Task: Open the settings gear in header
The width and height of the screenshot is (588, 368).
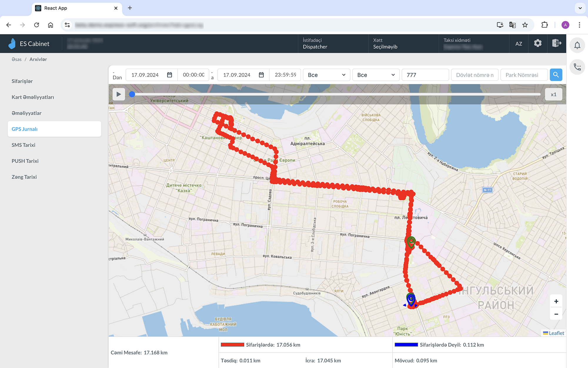Action: click(x=538, y=43)
